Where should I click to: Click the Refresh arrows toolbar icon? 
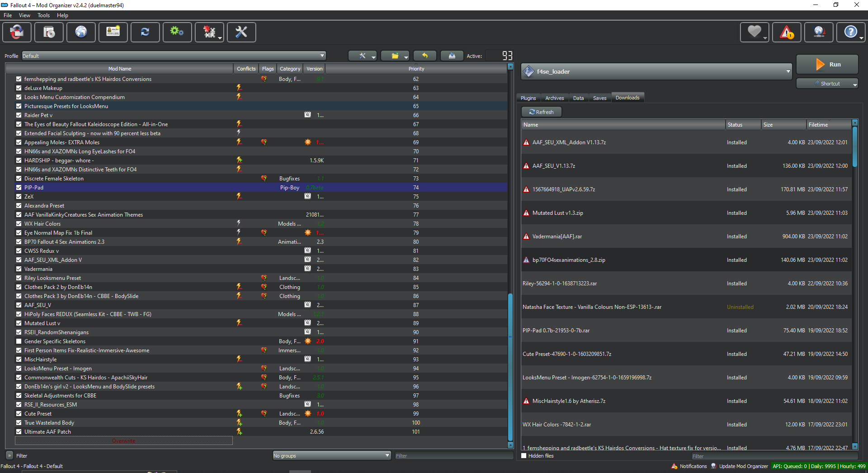145,32
